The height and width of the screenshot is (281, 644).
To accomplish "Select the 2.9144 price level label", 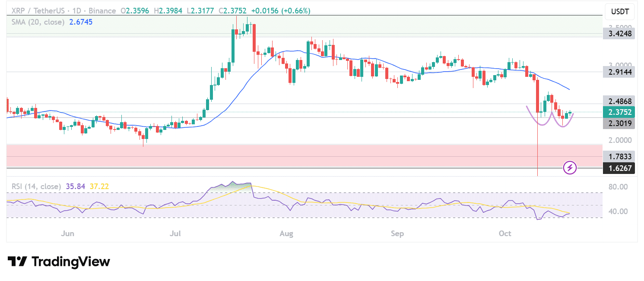I will pos(620,72).
